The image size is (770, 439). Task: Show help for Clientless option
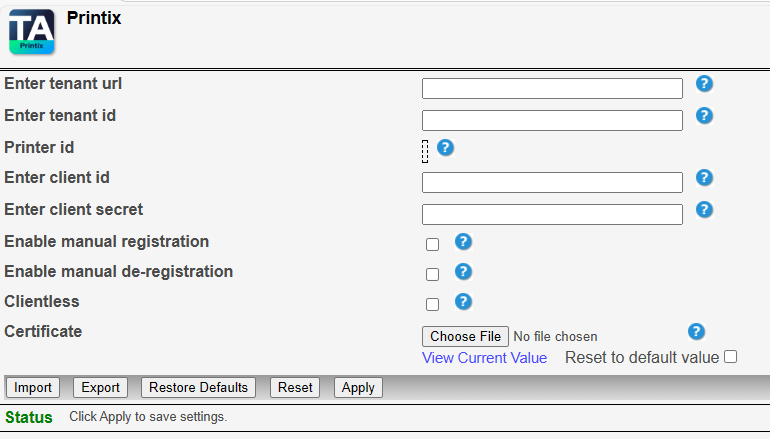click(463, 302)
